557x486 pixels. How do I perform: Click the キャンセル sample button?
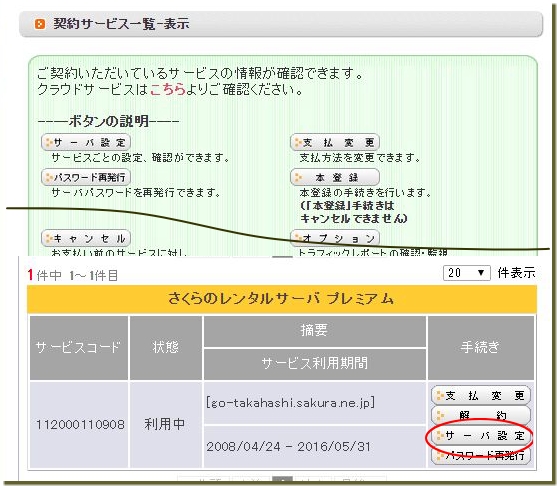coord(86,238)
